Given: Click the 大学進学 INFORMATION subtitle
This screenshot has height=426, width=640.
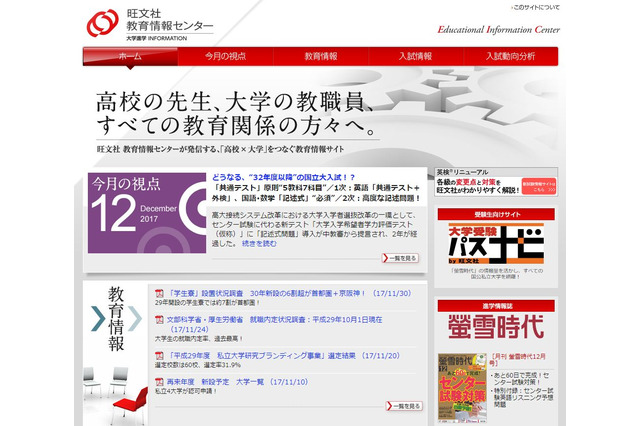Looking at the screenshot, I should click(156, 38).
